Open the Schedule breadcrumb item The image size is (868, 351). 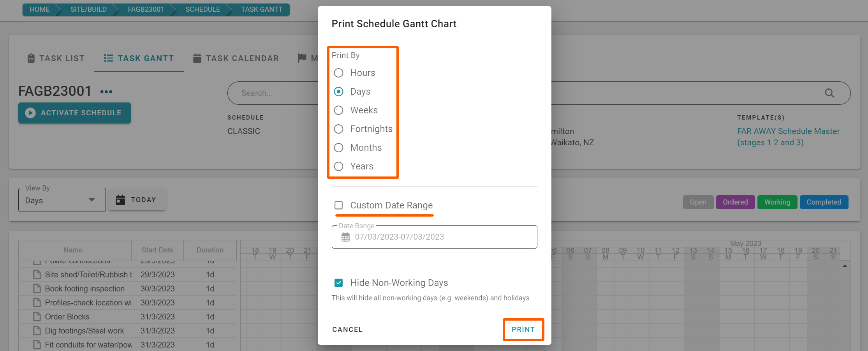[202, 9]
